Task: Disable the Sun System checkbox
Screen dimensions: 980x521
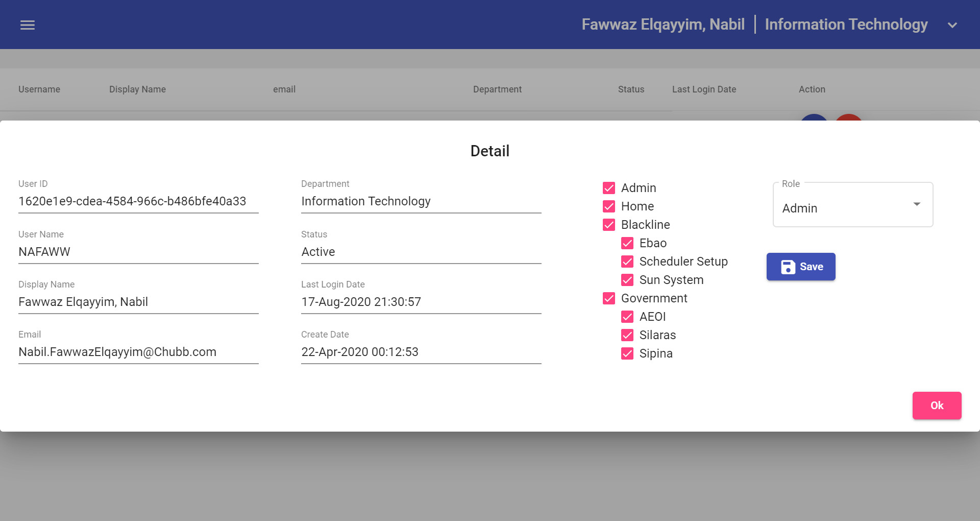Action: click(x=627, y=280)
